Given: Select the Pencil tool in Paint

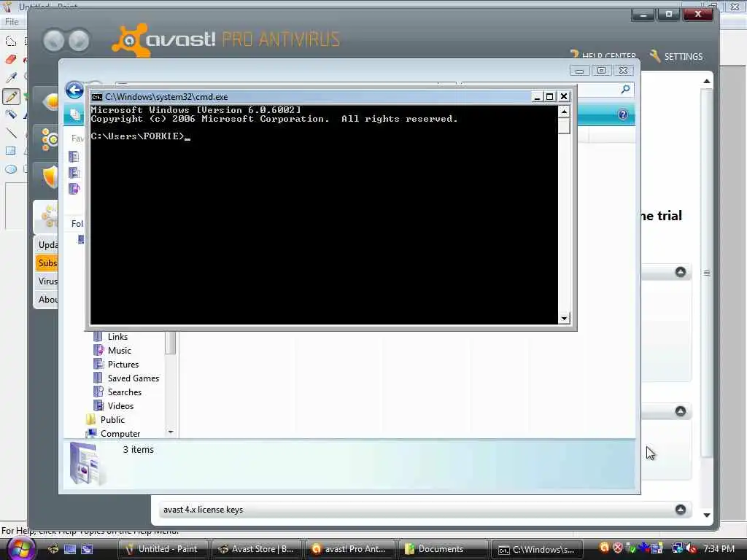Looking at the screenshot, I should point(11,97).
